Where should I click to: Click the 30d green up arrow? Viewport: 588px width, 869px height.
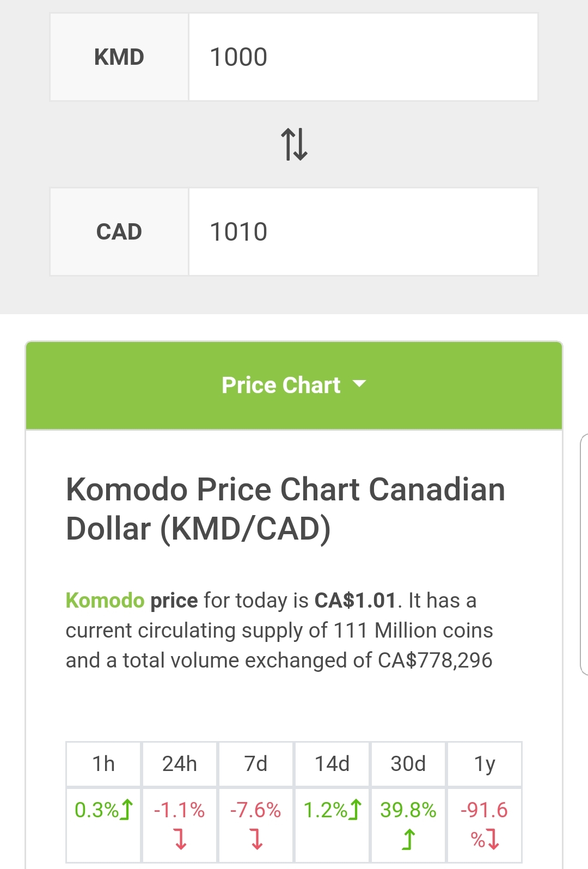coord(408,839)
